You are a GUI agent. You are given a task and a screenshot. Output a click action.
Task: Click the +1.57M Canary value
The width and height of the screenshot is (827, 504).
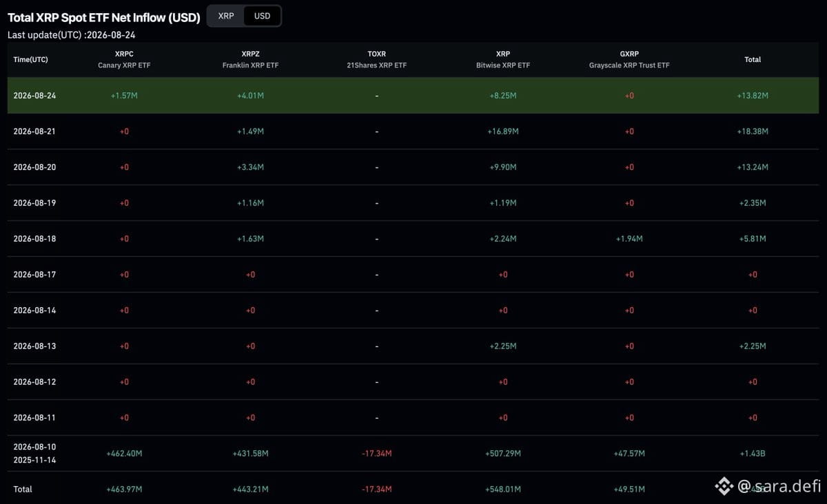pos(124,96)
